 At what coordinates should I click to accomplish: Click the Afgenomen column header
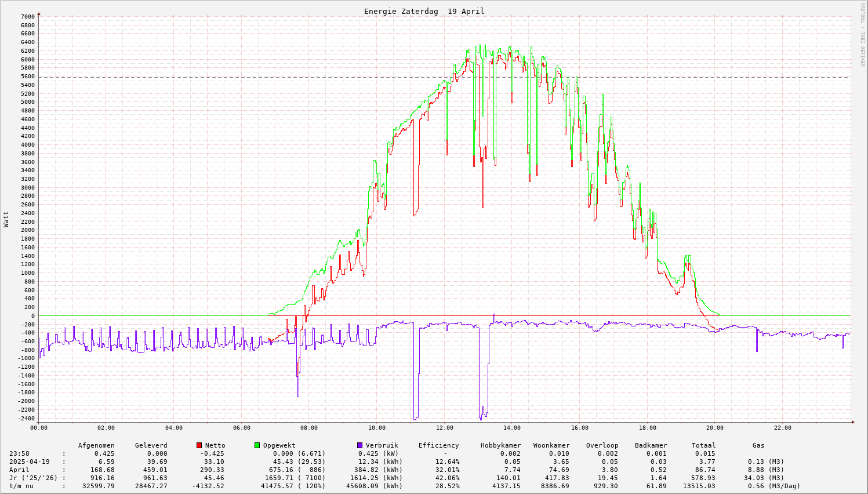pos(96,445)
